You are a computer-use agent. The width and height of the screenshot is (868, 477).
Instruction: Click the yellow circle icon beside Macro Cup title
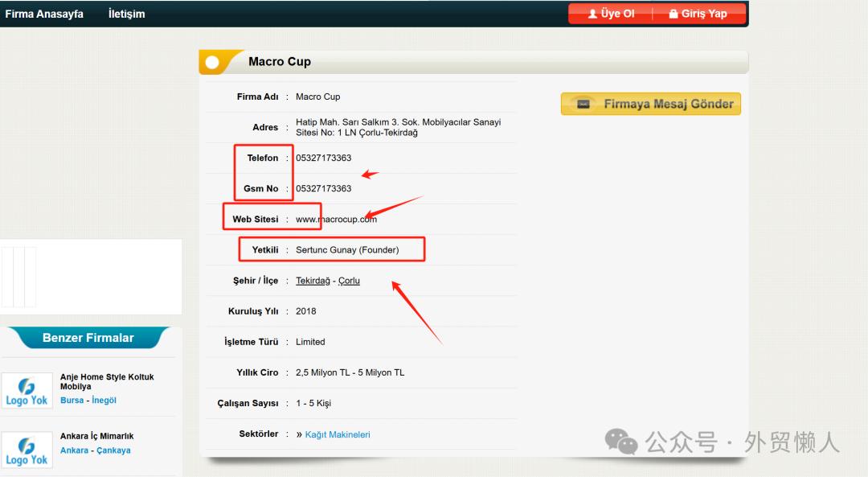pyautogui.click(x=212, y=62)
